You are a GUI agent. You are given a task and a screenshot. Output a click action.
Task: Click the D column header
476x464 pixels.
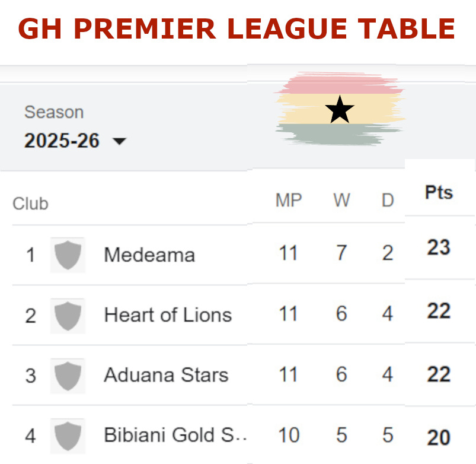pos(388,201)
